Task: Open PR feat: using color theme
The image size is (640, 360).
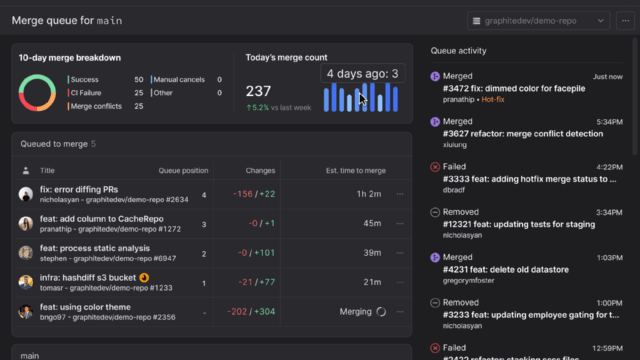Action: click(x=85, y=307)
